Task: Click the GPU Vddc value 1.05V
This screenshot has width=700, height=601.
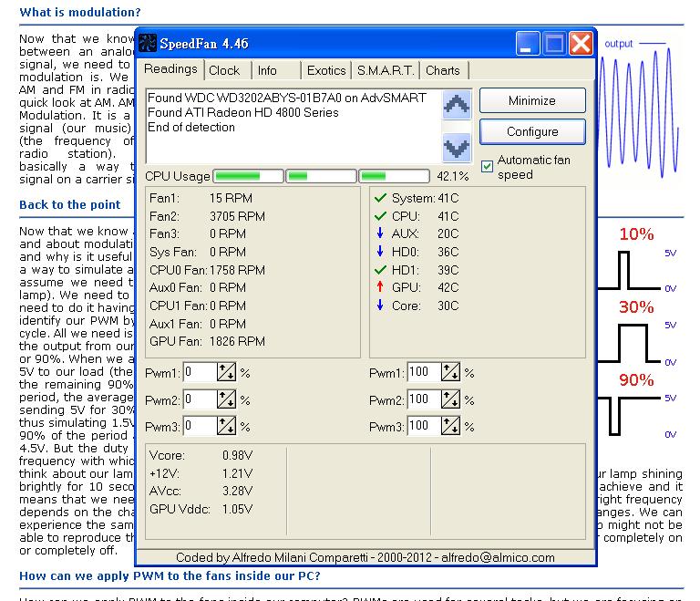Action: (x=238, y=509)
